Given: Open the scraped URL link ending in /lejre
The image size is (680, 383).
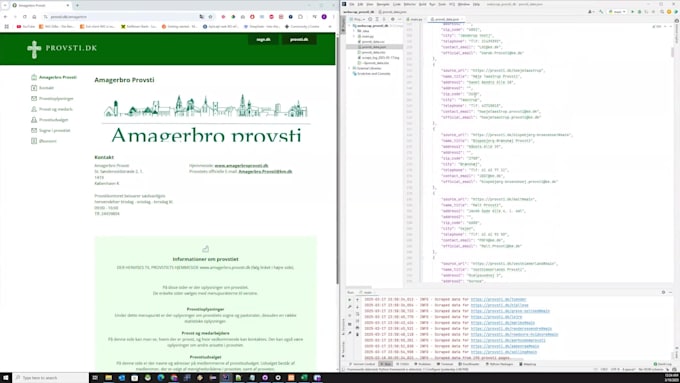Looking at the screenshot, I should 497,317.
